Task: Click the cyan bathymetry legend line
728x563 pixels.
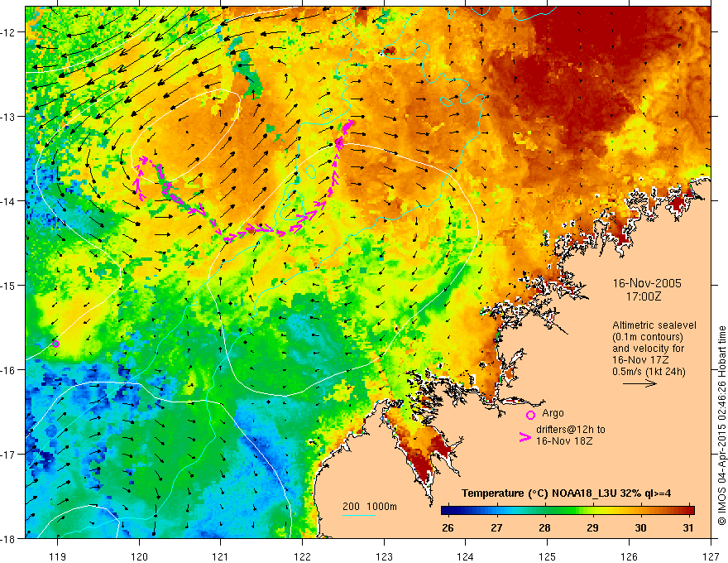Action: coord(359,515)
